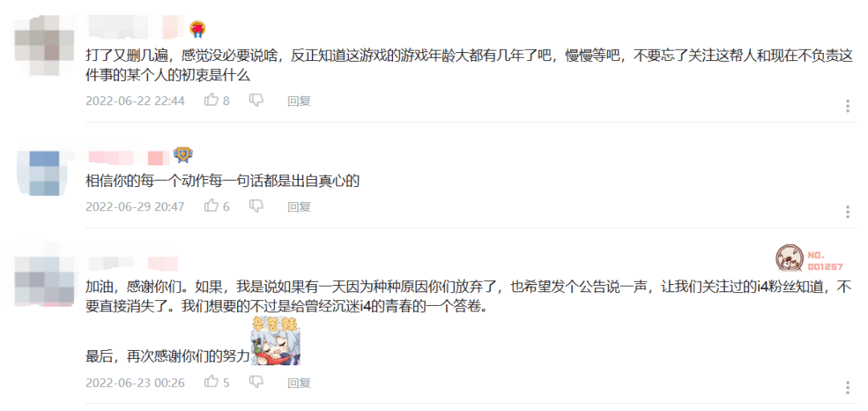Like the comment posted 2022-06-29 20:47

211,205
